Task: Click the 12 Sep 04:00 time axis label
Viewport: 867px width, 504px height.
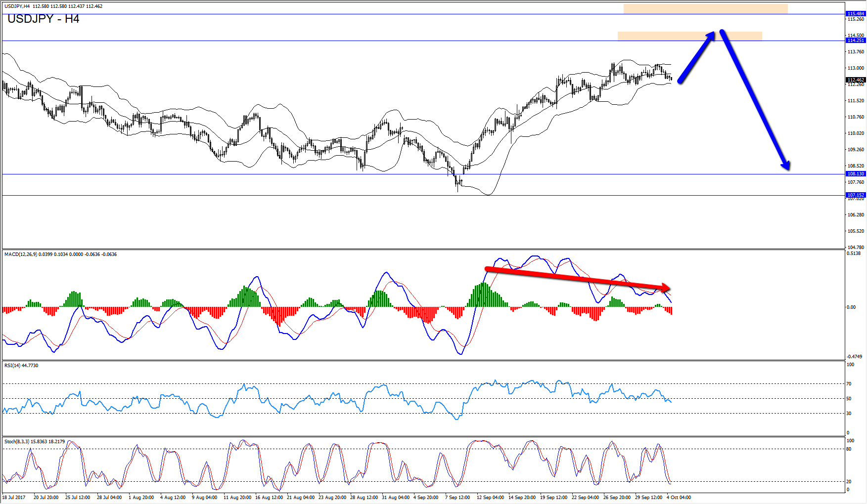Action: tap(490, 498)
